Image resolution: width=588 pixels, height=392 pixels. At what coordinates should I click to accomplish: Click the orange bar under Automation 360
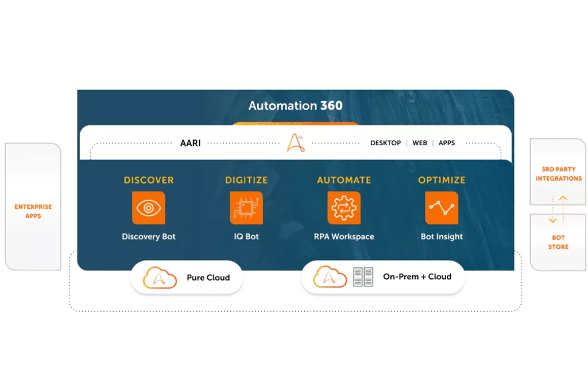pos(295,123)
